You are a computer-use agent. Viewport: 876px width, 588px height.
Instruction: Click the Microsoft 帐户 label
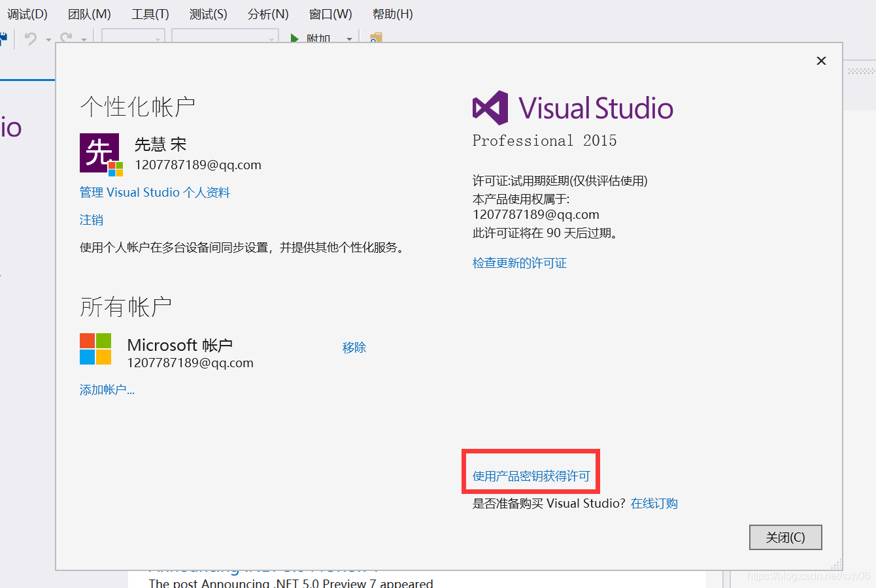(180, 344)
